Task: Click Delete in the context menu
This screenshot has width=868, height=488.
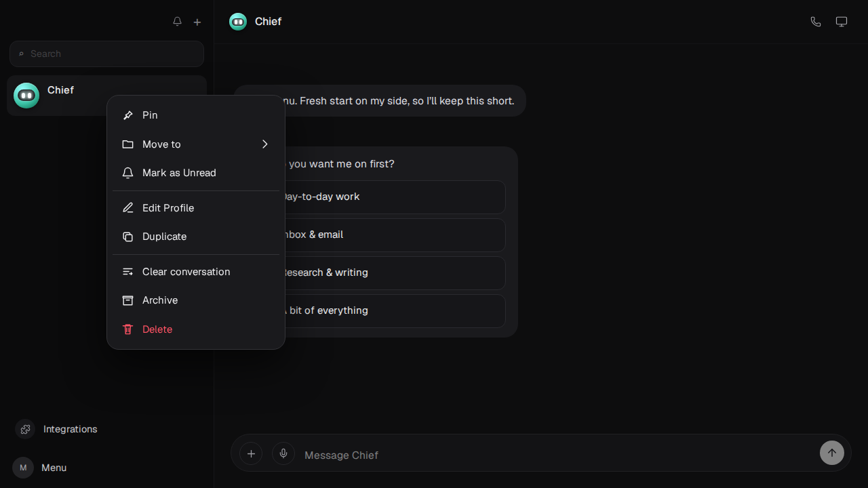Action: pos(196,329)
